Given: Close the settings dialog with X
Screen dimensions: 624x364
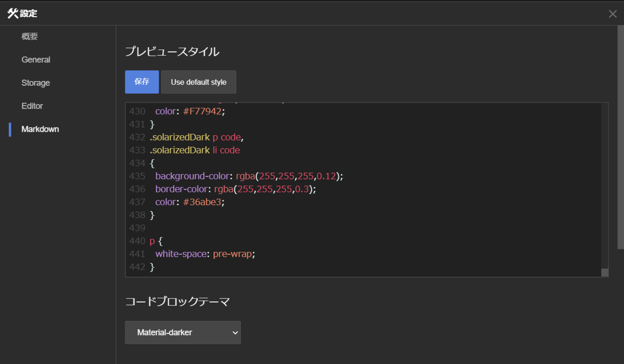Looking at the screenshot, I should [613, 14].
